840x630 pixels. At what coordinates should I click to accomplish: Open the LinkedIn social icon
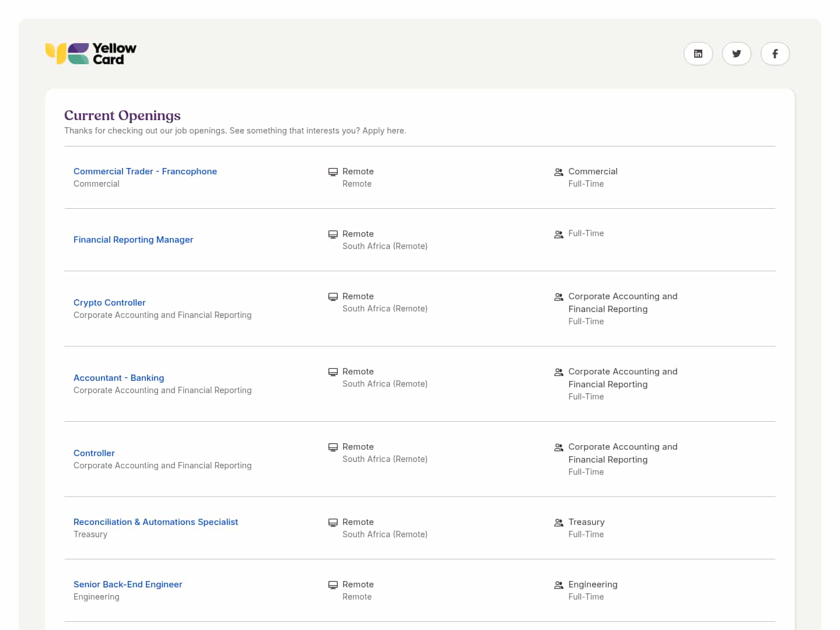(698, 54)
